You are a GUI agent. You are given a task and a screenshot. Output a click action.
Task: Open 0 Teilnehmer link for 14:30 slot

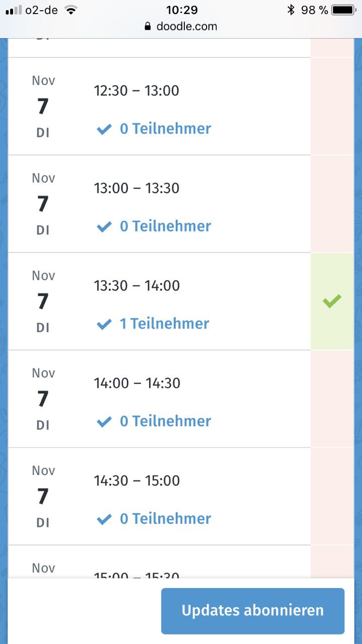click(x=165, y=519)
